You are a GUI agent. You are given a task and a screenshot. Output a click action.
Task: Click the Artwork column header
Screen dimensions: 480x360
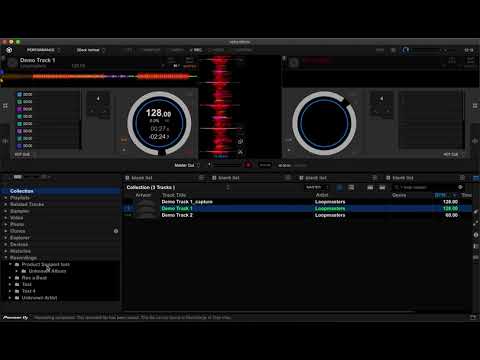(x=143, y=195)
